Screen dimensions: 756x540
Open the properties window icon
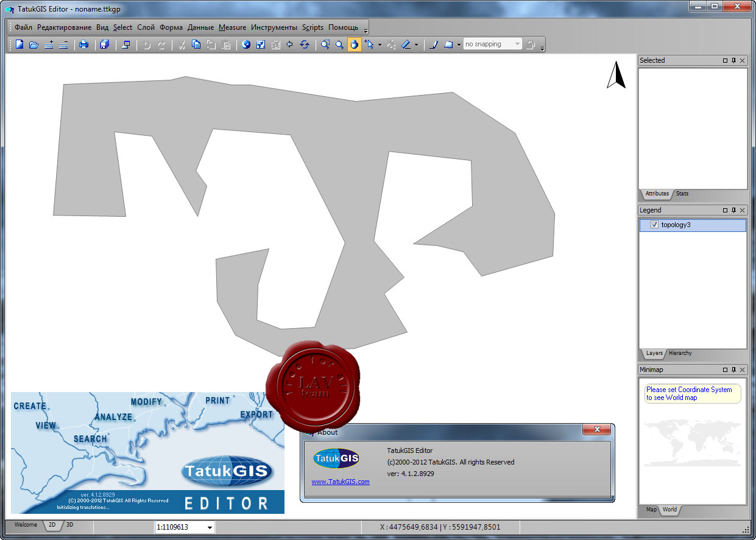click(x=125, y=44)
